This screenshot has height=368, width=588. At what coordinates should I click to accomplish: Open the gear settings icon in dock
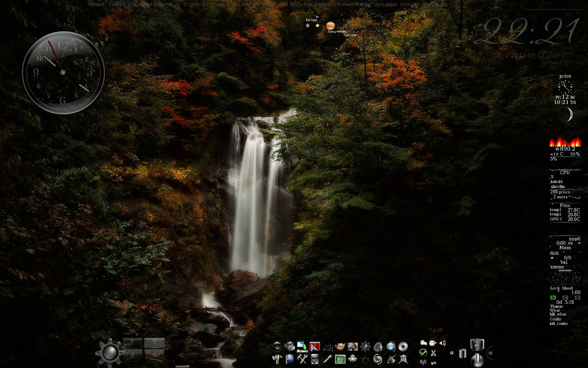(x=365, y=346)
